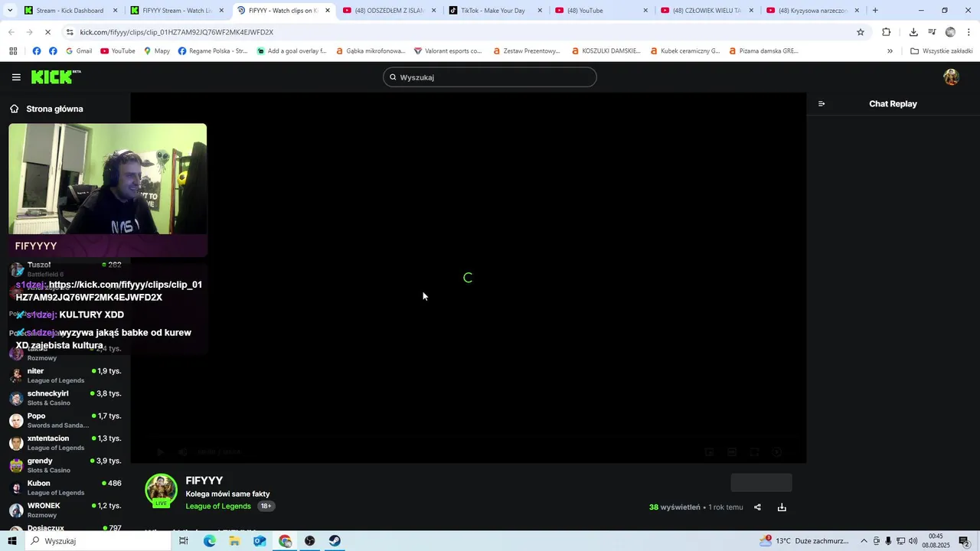The height and width of the screenshot is (551, 980).
Task: Open the Add a goal overlay bookmark
Action: [x=292, y=51]
